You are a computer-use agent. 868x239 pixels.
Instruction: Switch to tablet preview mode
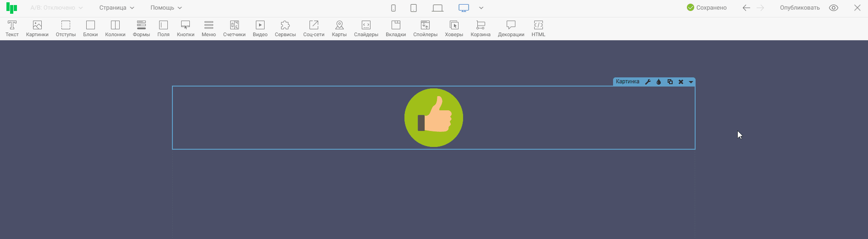414,8
